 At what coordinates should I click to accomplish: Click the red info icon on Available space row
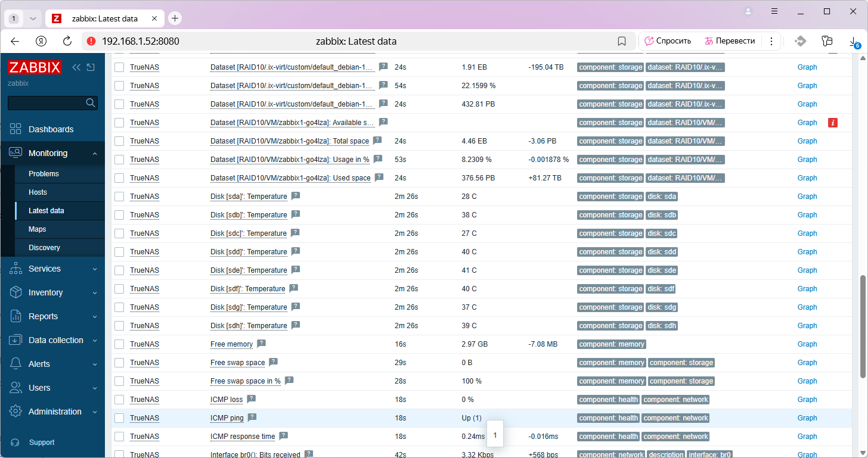point(833,123)
